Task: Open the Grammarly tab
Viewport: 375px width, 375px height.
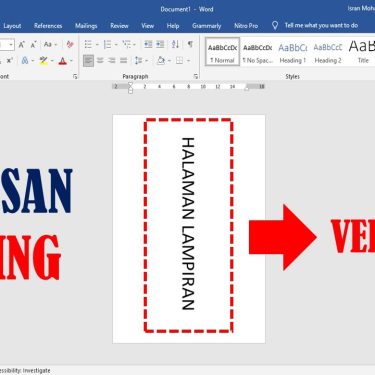Action: pyautogui.click(x=207, y=26)
